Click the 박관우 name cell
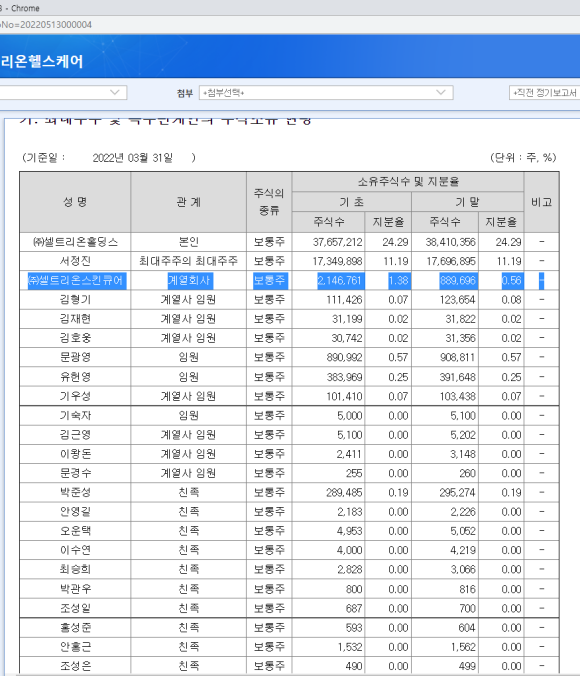The image size is (580, 676). (x=75, y=589)
